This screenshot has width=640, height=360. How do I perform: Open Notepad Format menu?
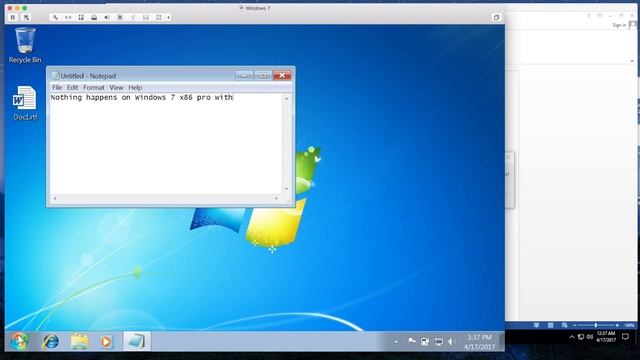coord(94,87)
